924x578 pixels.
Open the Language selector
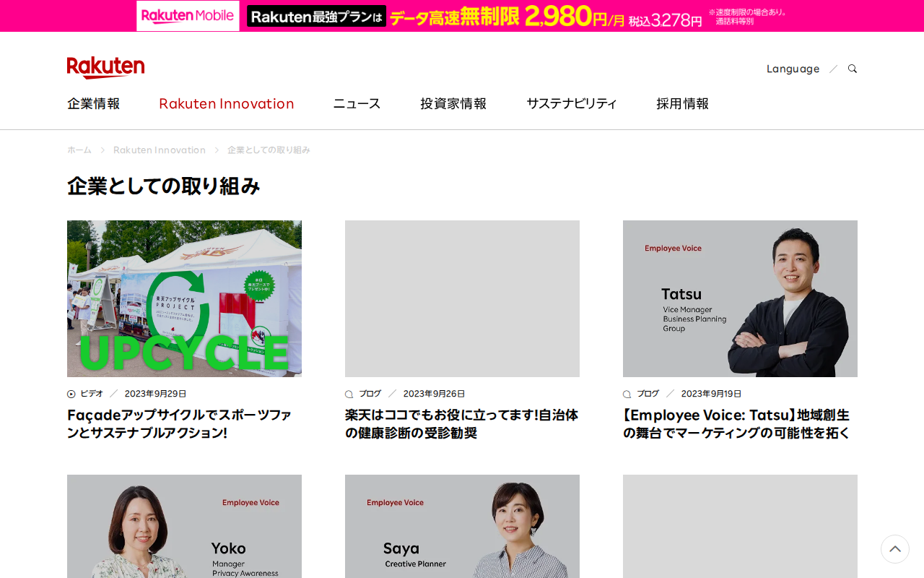click(x=793, y=69)
